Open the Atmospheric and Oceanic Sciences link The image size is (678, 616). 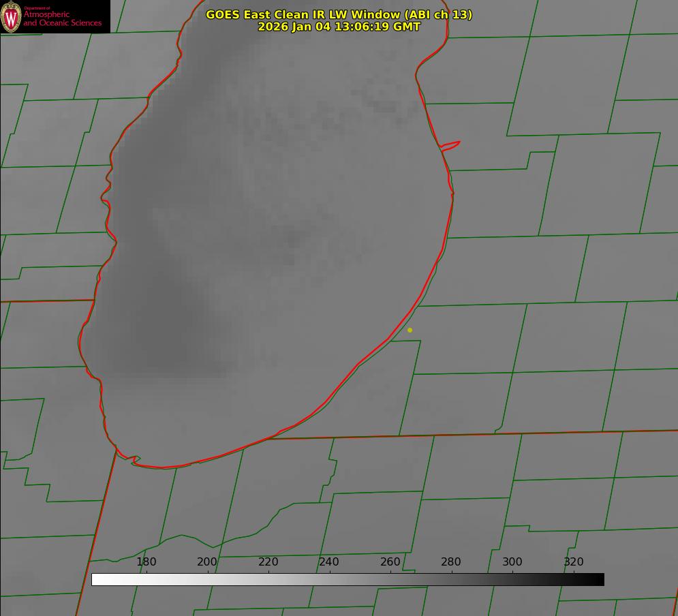click(x=62, y=19)
